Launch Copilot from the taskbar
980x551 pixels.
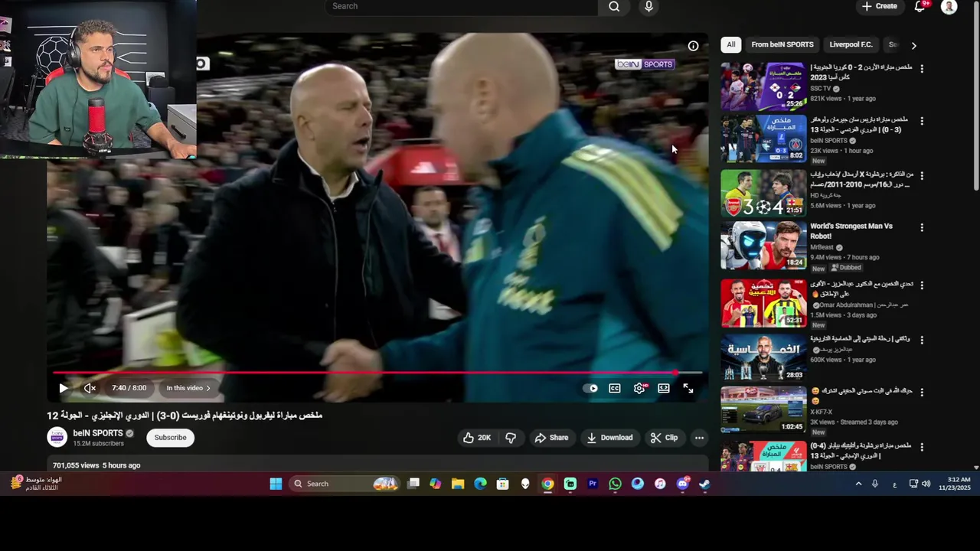436,484
